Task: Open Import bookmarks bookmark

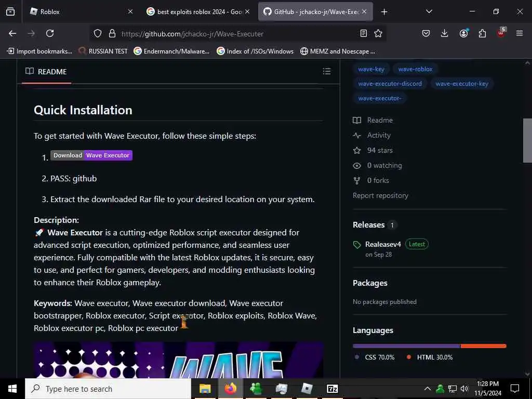Action: click(x=39, y=51)
